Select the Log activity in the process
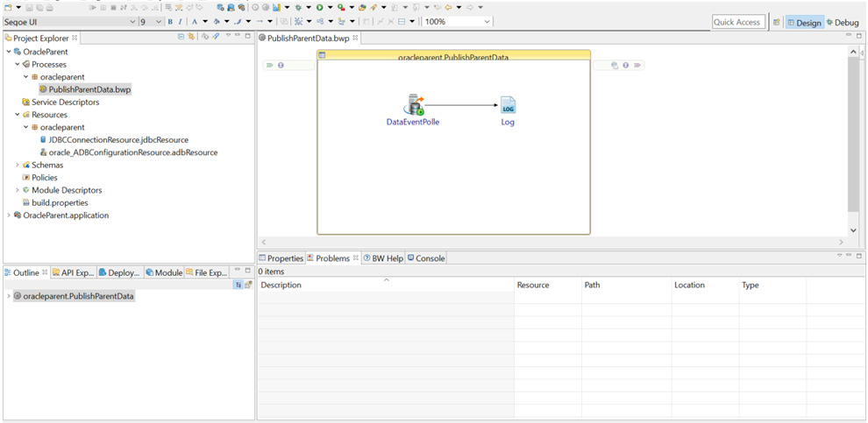Screen dimensions: 868x423 [508, 106]
